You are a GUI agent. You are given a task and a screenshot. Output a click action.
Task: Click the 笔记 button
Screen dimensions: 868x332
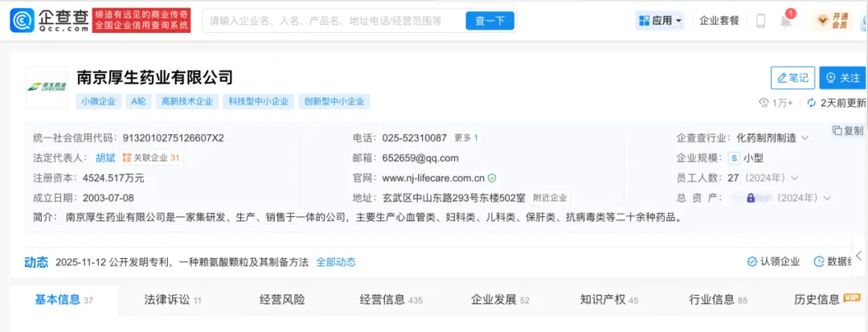pos(792,78)
